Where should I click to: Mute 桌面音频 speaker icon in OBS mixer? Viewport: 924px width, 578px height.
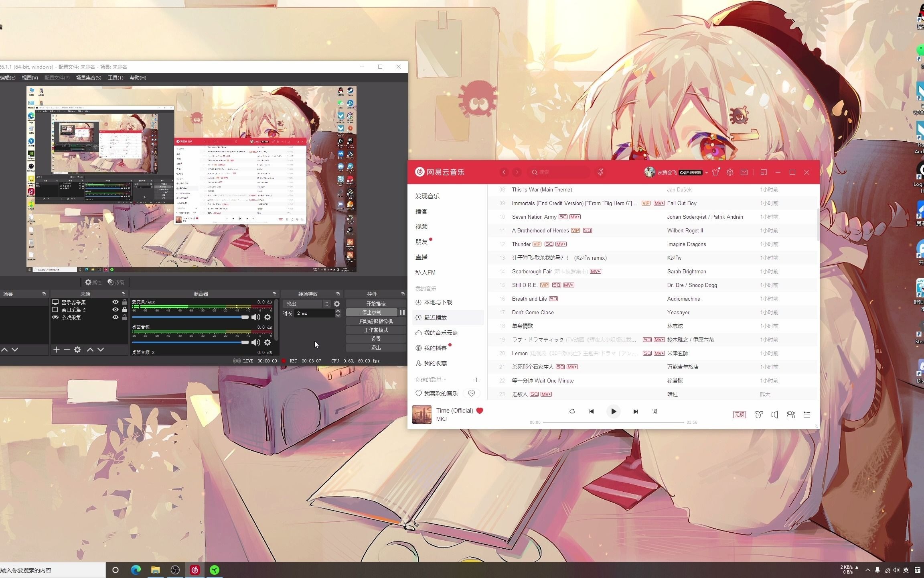pos(255,342)
